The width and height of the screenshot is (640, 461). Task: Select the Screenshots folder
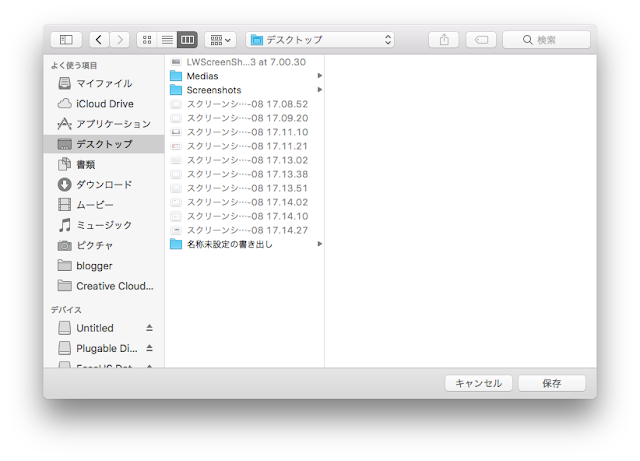[x=245, y=90]
